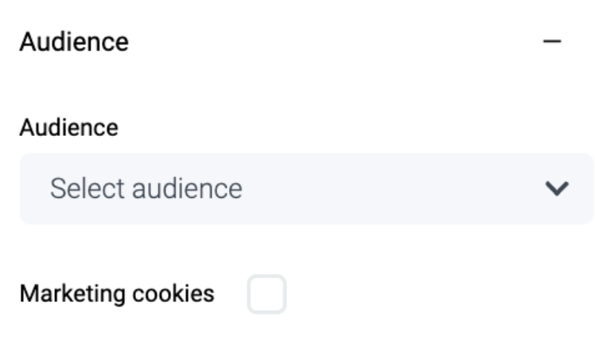This screenshot has height=364, width=595.
Task: Click the minus icon beside Audience heading
Action: click(552, 41)
